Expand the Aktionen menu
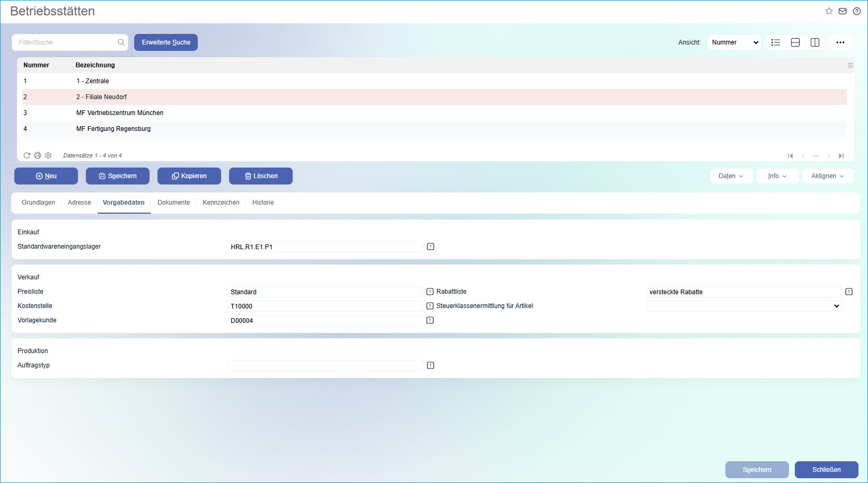The image size is (868, 483). pos(828,176)
